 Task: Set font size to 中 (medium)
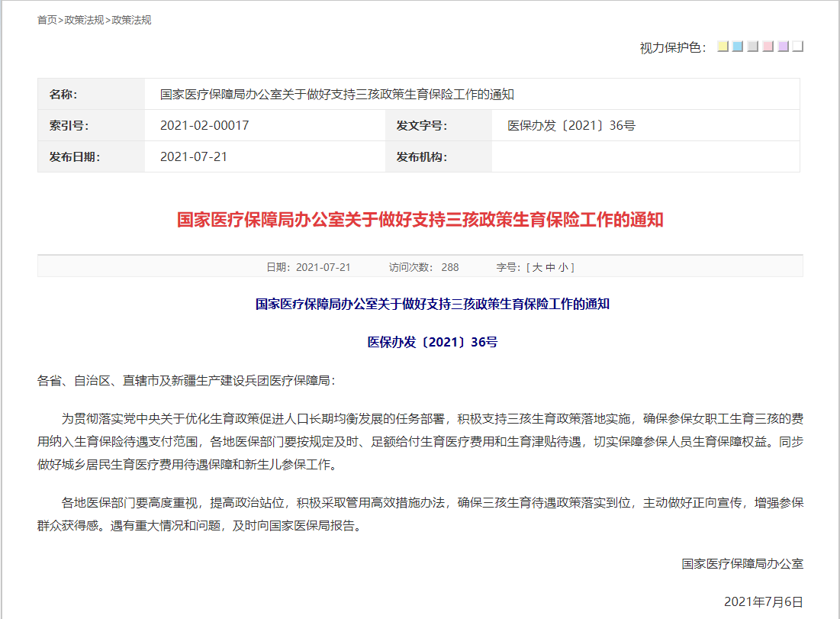(550, 267)
